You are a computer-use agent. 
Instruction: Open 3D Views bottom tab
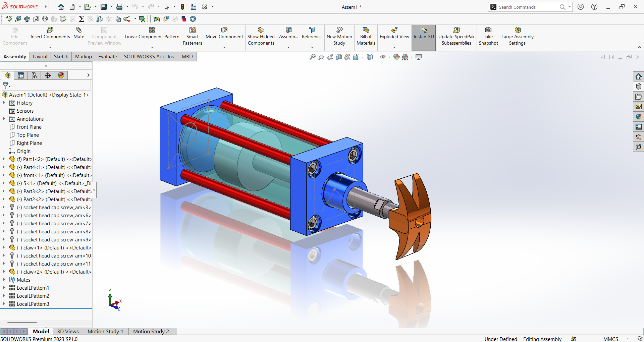[68, 331]
